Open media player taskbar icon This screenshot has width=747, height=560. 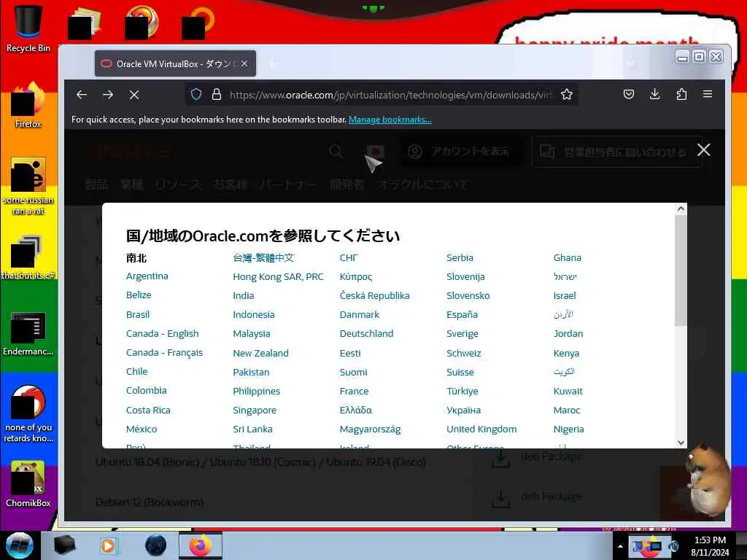(109, 545)
